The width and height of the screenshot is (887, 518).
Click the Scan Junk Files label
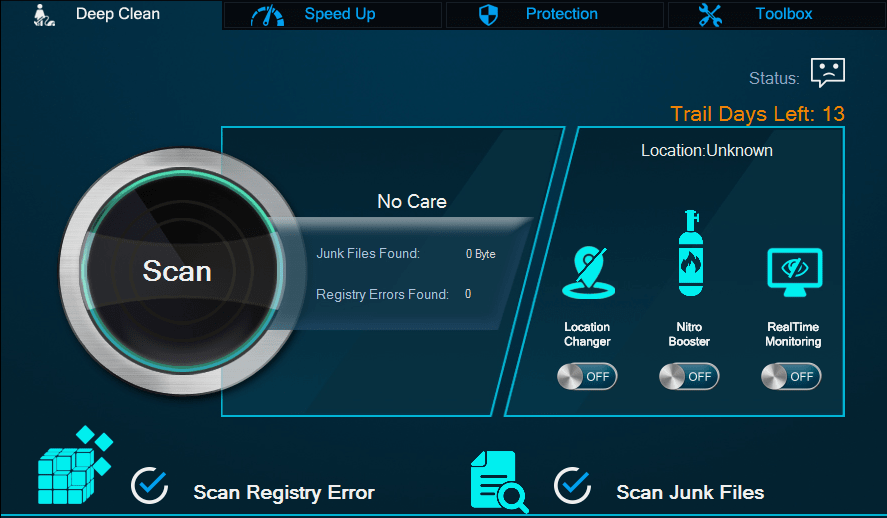pos(690,493)
